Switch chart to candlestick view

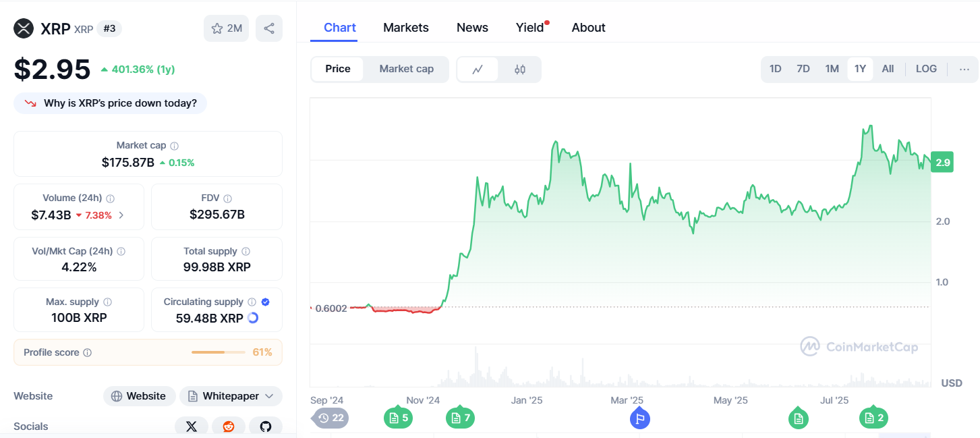[x=520, y=68]
